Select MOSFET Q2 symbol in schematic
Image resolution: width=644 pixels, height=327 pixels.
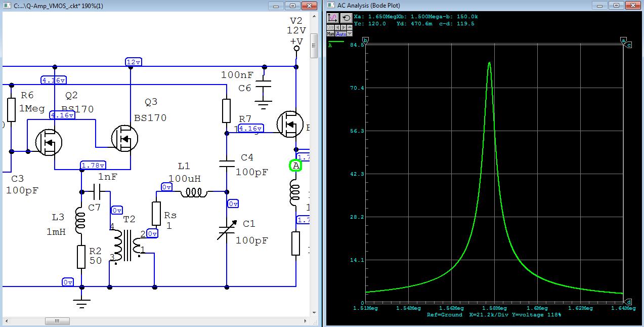coord(49,142)
